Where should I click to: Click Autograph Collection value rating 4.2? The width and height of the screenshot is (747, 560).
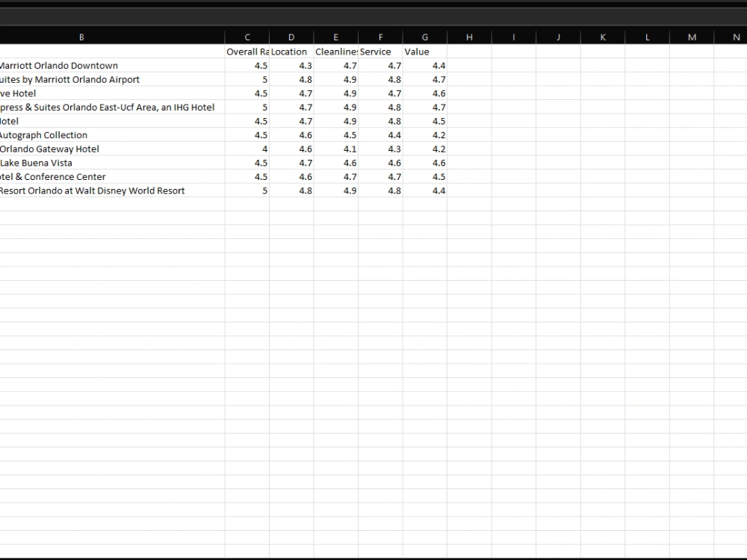tap(424, 134)
